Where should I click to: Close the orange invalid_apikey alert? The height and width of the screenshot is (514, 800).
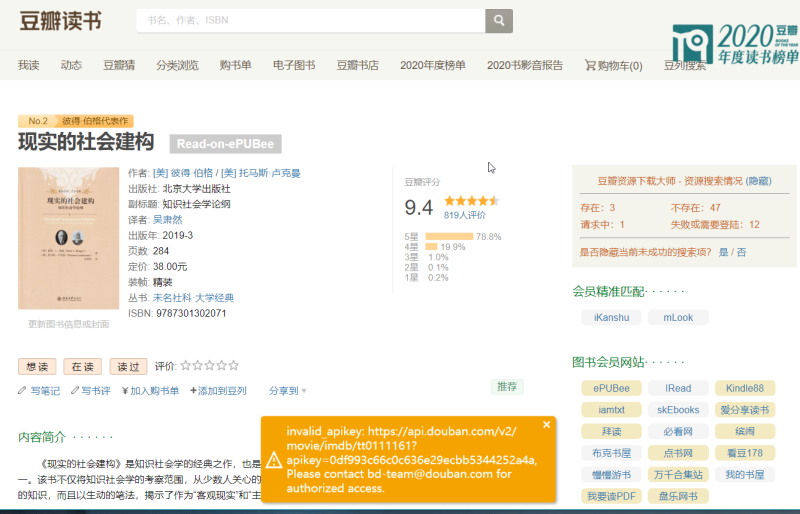pyautogui.click(x=546, y=425)
